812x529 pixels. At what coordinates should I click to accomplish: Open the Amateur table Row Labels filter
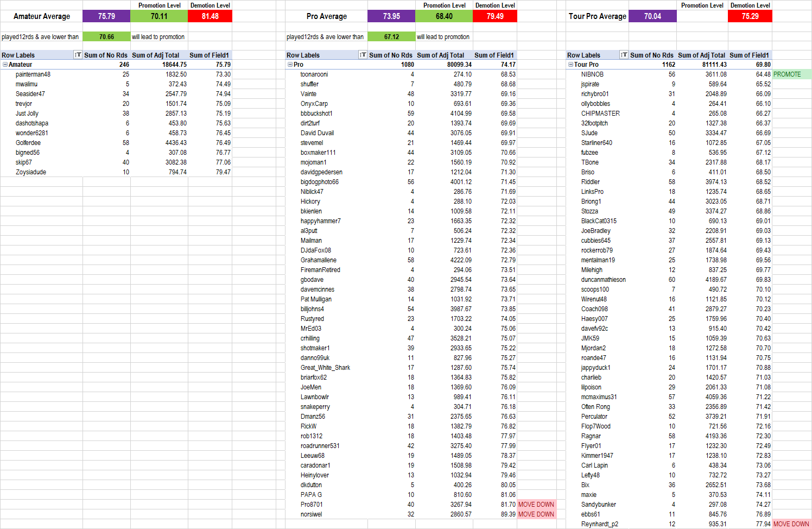pos(78,55)
